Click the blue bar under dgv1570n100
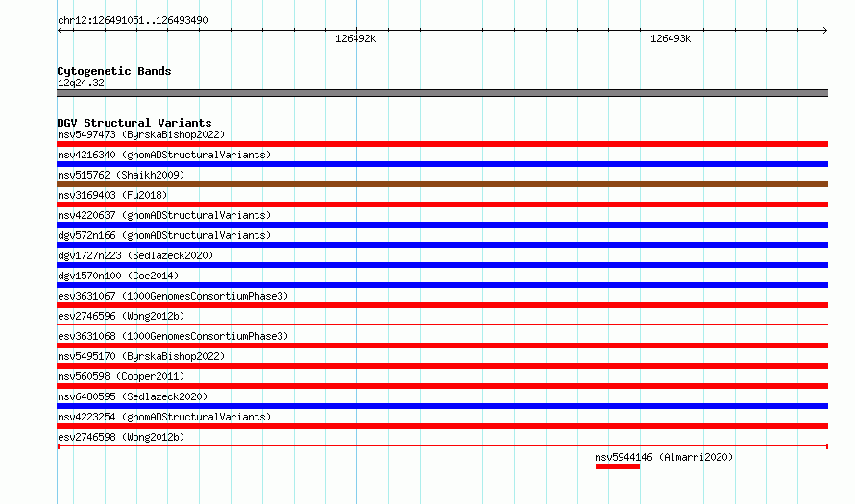The height and width of the screenshot is (504, 855). [442, 285]
